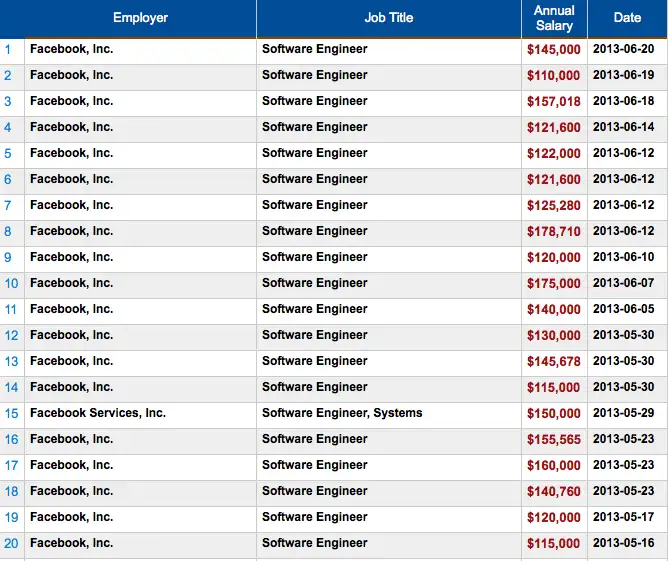The image size is (668, 561).
Task: Select the $160,000 salary value
Action: (553, 465)
